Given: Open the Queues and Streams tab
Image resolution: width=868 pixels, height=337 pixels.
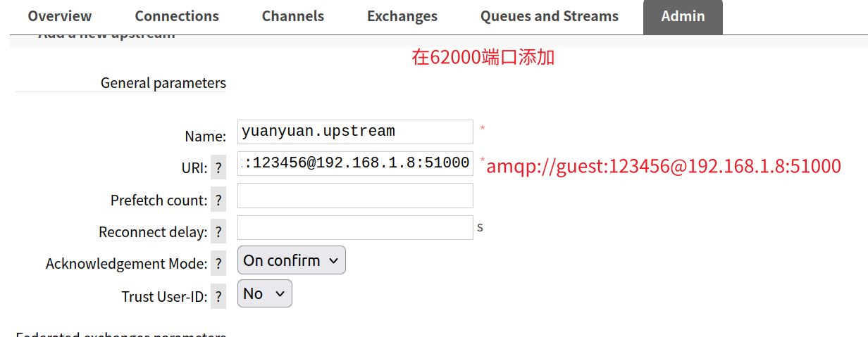Looking at the screenshot, I should coord(550,16).
